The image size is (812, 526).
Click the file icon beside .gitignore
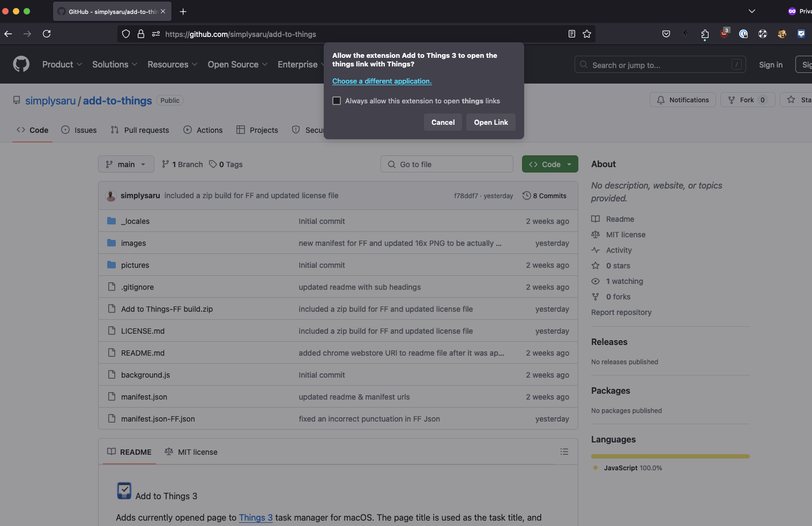pos(111,287)
